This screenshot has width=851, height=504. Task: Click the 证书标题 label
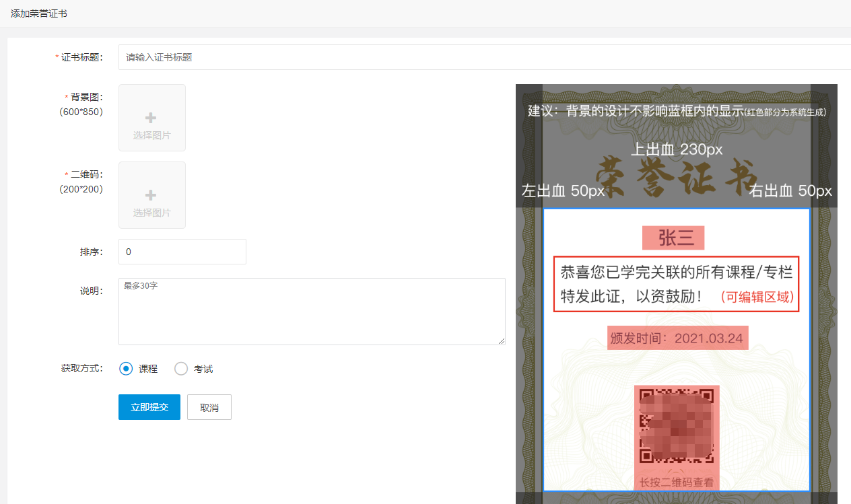pyautogui.click(x=79, y=58)
